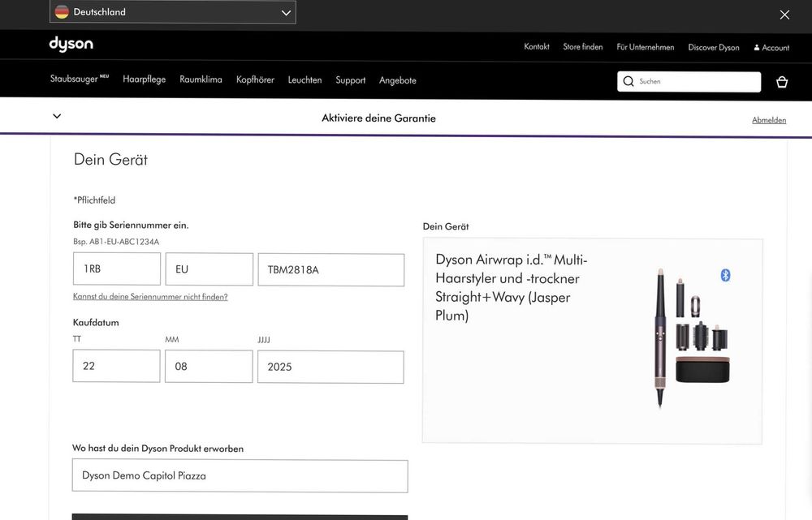The image size is (812, 520).
Task: Close the country selection banner
Action: pos(784,15)
